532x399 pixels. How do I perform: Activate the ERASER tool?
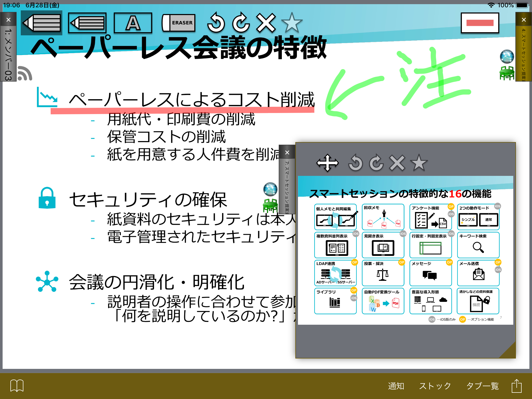coord(179,23)
